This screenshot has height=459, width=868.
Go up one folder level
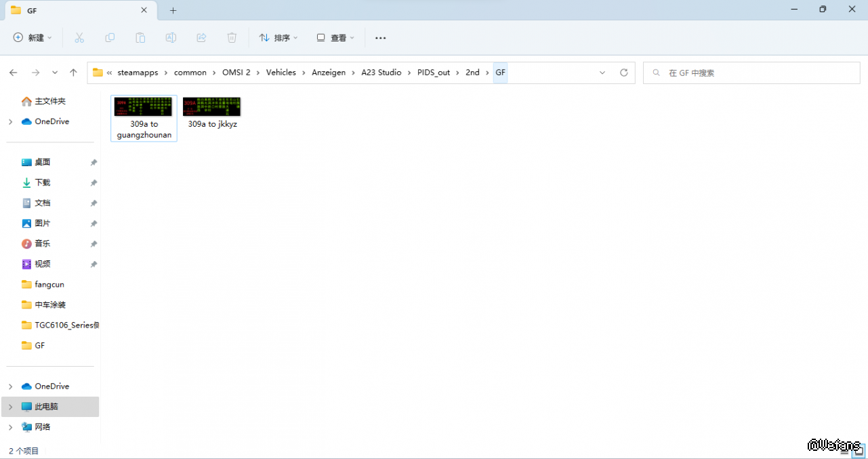click(x=73, y=73)
